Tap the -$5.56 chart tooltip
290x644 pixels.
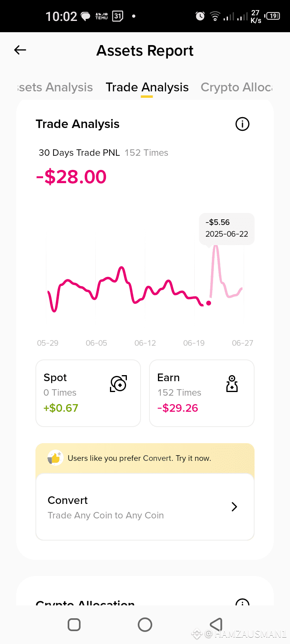click(227, 228)
